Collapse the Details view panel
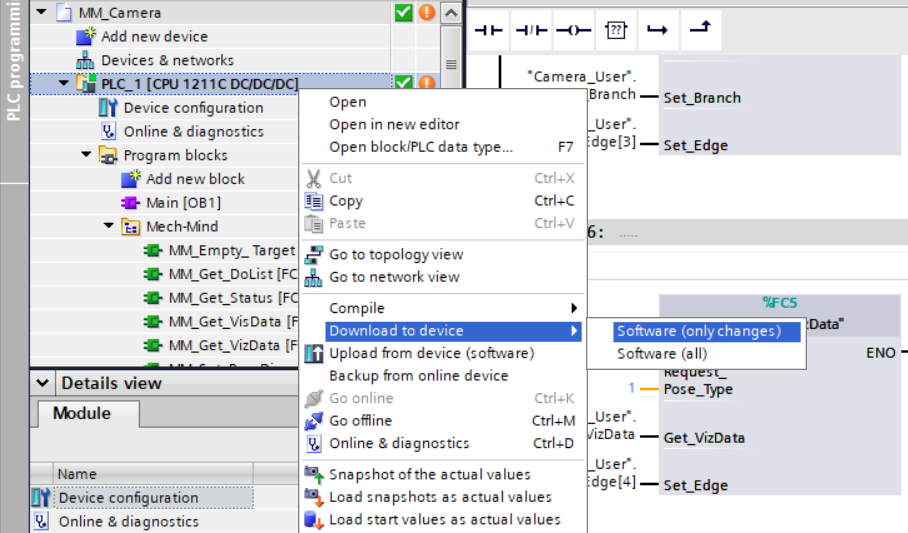Screen dimensions: 908x533 [43, 383]
